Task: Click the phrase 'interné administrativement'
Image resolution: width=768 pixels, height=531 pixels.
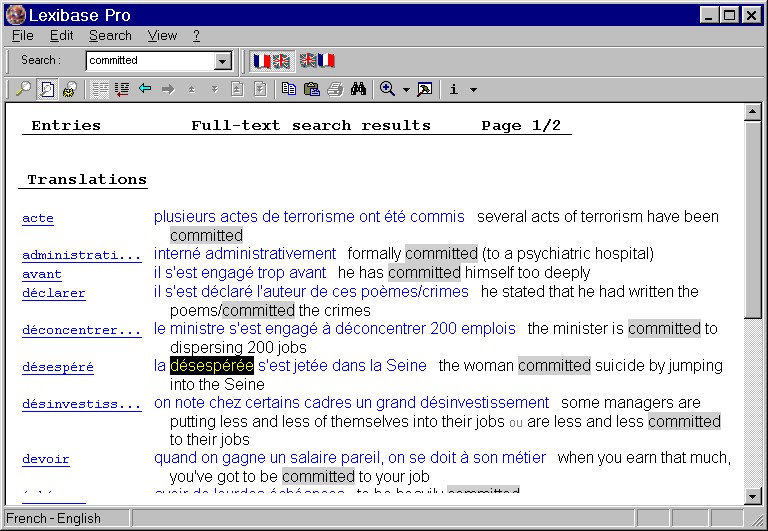Action: pyautogui.click(x=245, y=254)
